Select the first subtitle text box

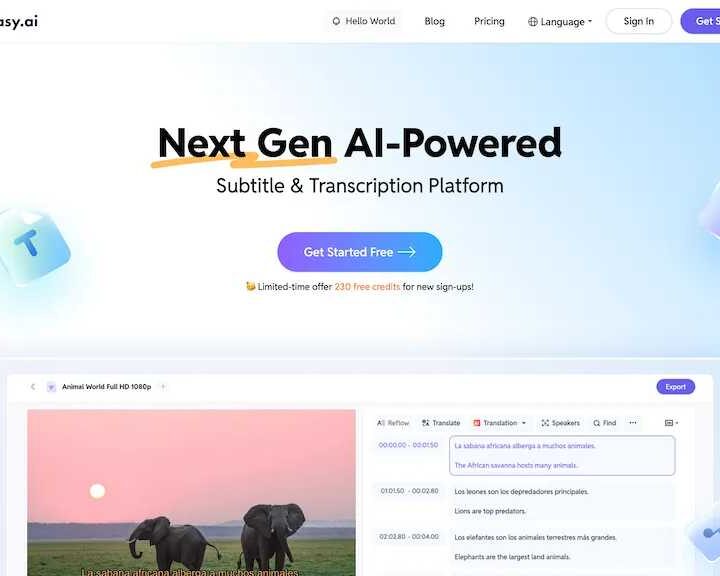tap(562, 455)
